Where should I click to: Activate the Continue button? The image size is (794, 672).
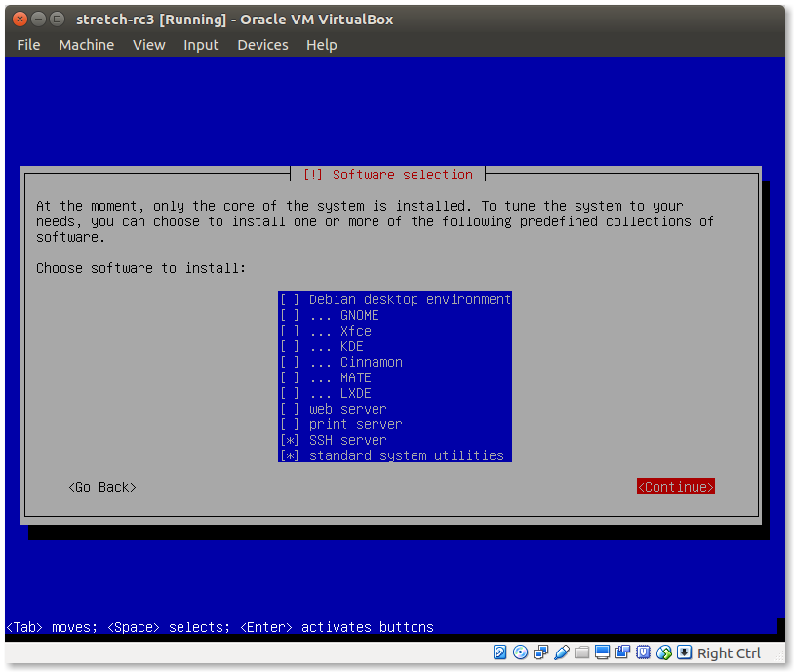(676, 486)
